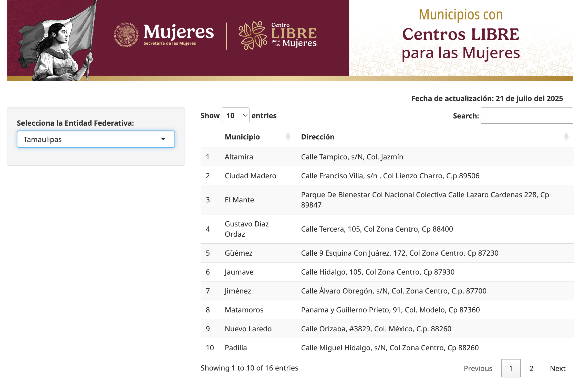Sort table by Dirección column arrow
Screen dimensions: 579x392
click(566, 137)
